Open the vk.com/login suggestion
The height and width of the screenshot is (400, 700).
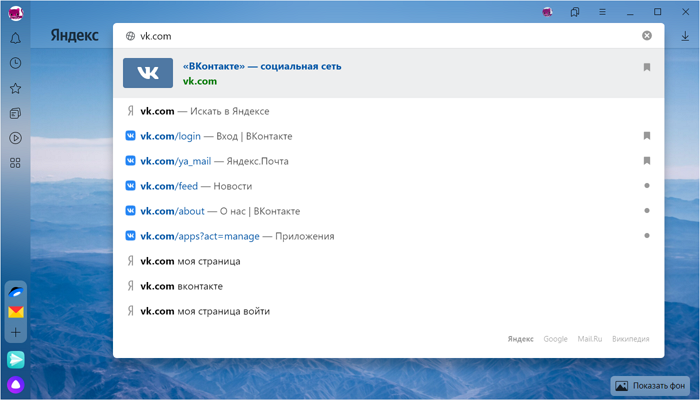(x=388, y=136)
